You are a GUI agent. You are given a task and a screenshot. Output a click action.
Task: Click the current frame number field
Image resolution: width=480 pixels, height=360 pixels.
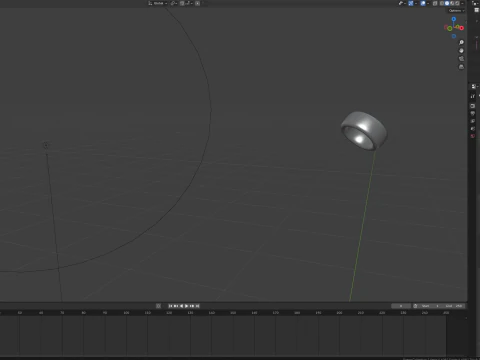[401, 306]
